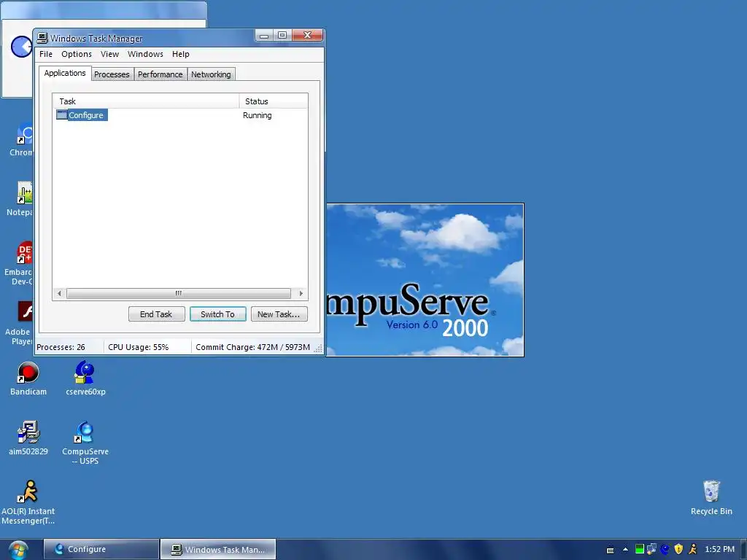The height and width of the screenshot is (560, 747).
Task: Close the Windows Task Manager window
Action: click(x=307, y=35)
